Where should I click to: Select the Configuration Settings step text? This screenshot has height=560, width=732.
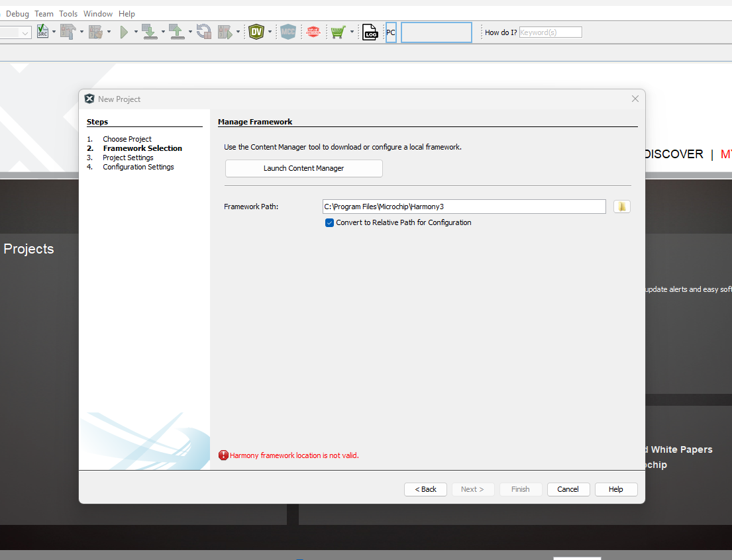click(138, 167)
